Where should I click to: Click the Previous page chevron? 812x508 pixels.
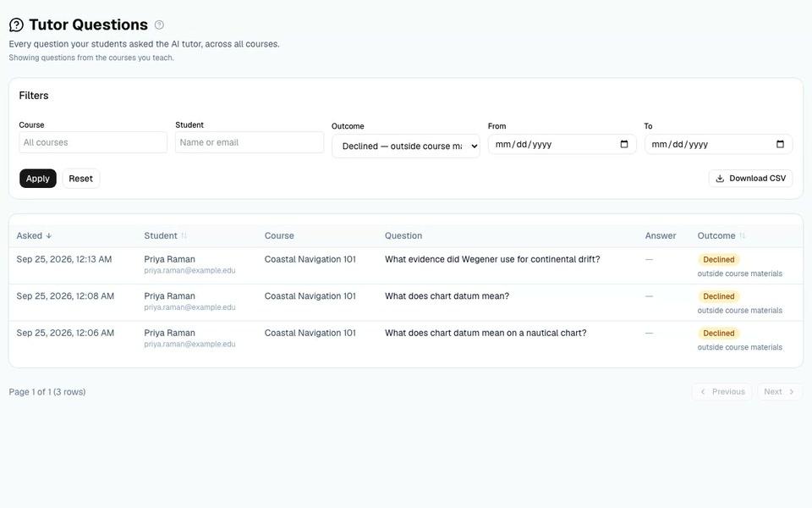[703, 392]
